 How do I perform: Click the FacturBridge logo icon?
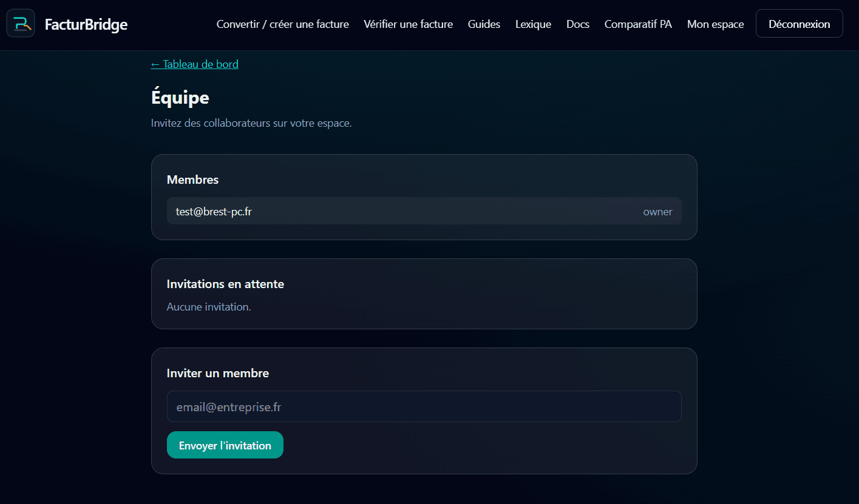click(21, 24)
